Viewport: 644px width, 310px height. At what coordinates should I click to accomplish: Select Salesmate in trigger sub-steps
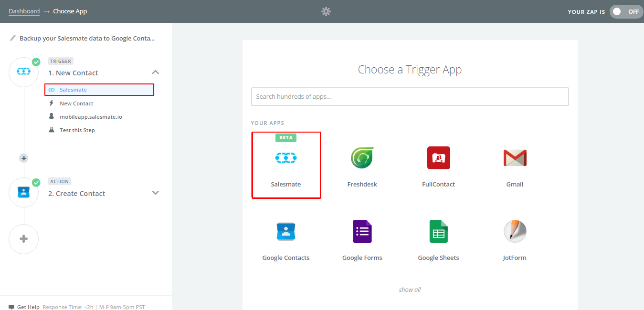click(x=99, y=90)
